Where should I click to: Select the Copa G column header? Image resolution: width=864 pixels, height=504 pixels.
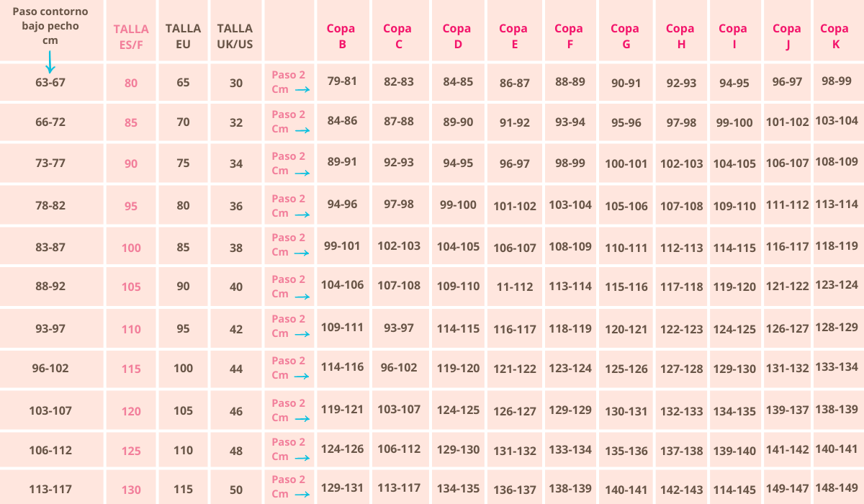(625, 37)
